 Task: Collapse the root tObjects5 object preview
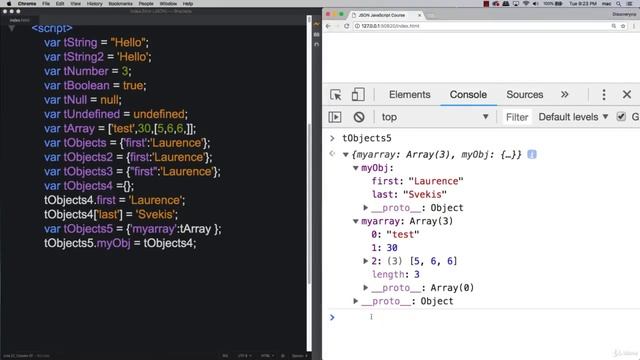coord(345,155)
